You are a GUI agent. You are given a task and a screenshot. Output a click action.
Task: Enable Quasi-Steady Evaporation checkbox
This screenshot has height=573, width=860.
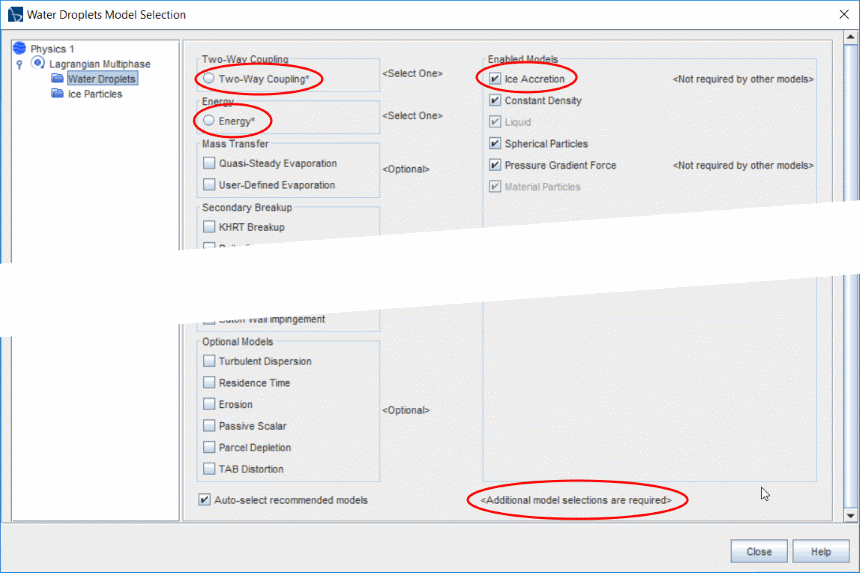coord(209,164)
